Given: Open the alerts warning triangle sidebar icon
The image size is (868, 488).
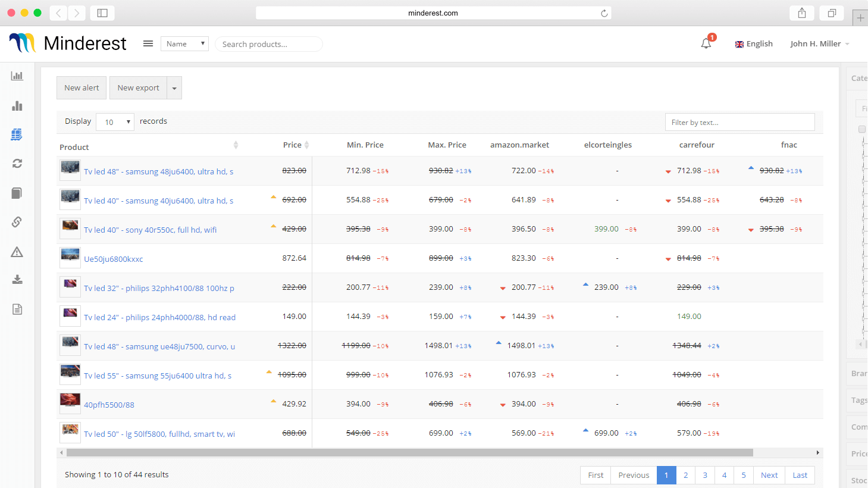Looking at the screenshot, I should (x=17, y=252).
